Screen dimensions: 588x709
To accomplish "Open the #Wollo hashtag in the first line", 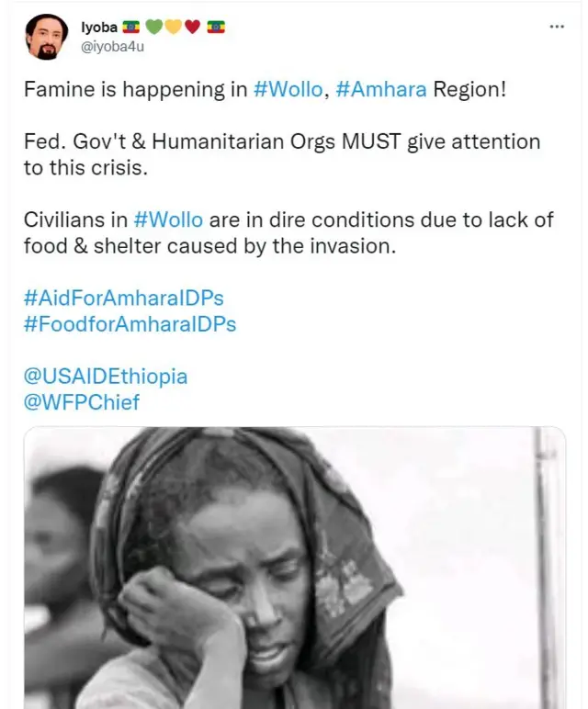I will point(288,90).
